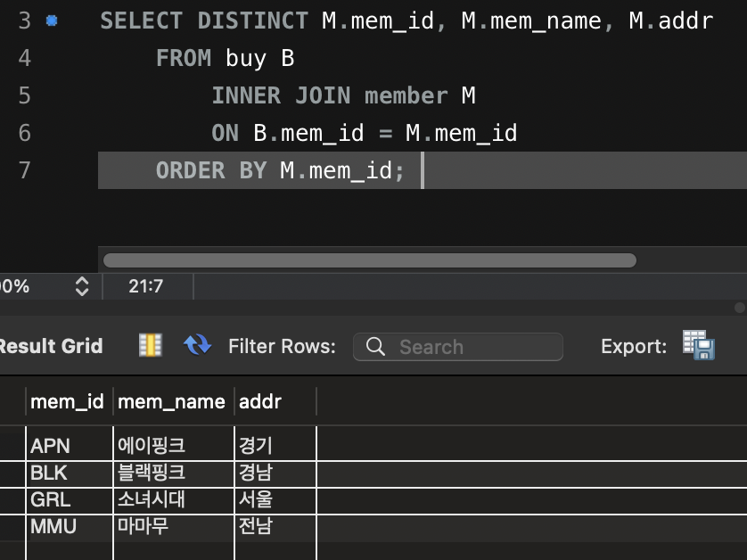Click line number 7 in the gutter
The height and width of the screenshot is (560, 747).
(25, 170)
